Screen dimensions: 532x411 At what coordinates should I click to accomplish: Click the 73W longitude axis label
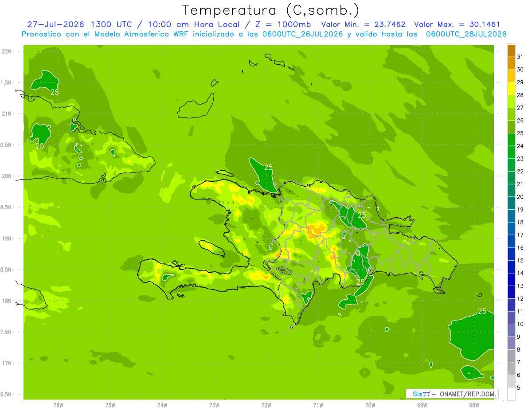click(x=214, y=405)
